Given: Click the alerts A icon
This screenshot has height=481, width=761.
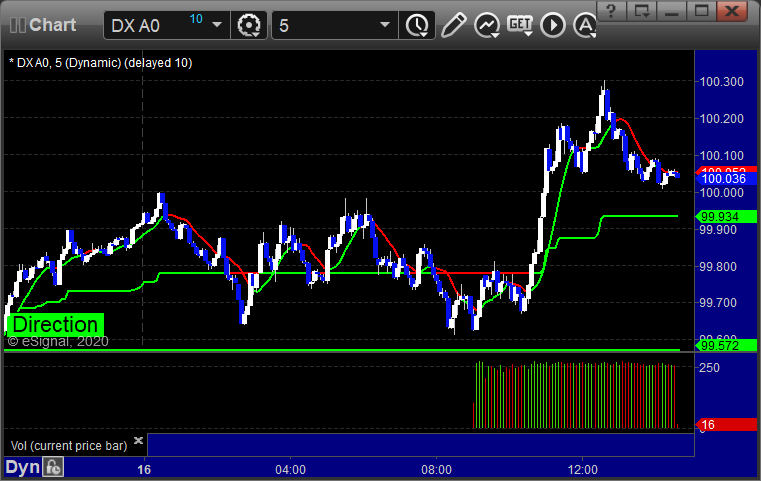Looking at the screenshot, I should [585, 25].
